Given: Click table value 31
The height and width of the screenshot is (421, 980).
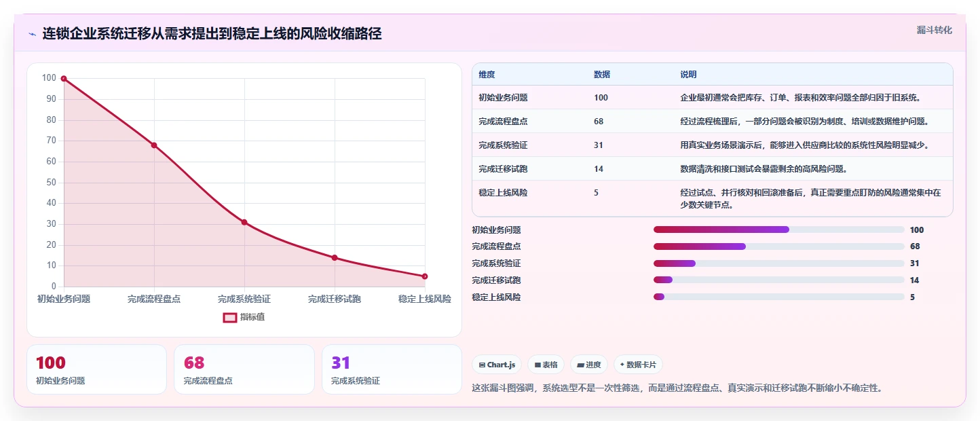Looking at the screenshot, I should point(599,145).
